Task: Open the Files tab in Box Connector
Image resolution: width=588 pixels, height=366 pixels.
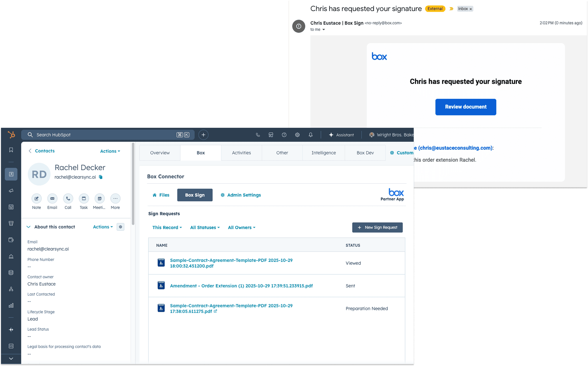Action: coord(161,195)
